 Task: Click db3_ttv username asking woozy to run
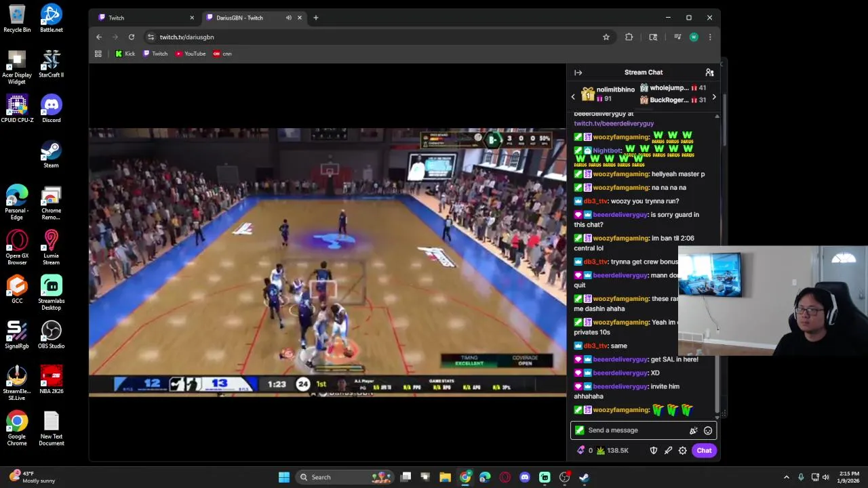[x=596, y=201]
